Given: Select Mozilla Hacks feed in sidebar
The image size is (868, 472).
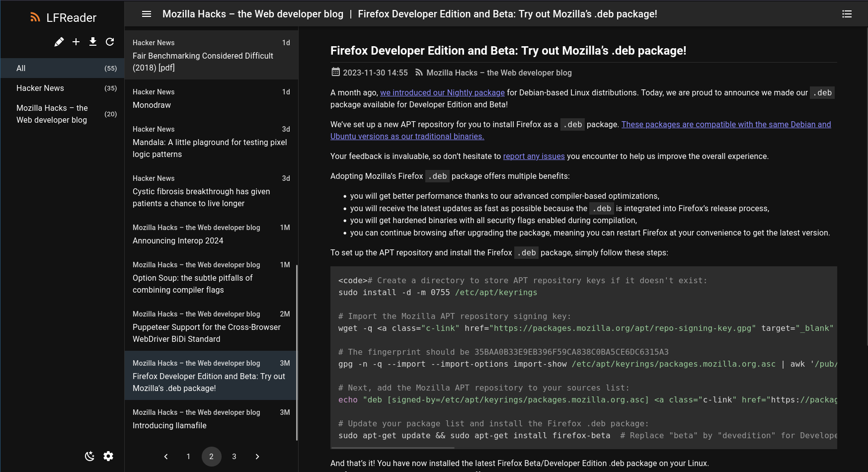Looking at the screenshot, I should (x=62, y=114).
